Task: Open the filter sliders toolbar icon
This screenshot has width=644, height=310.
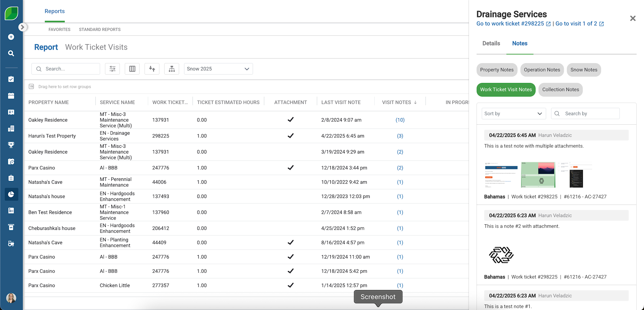Action: (112, 69)
